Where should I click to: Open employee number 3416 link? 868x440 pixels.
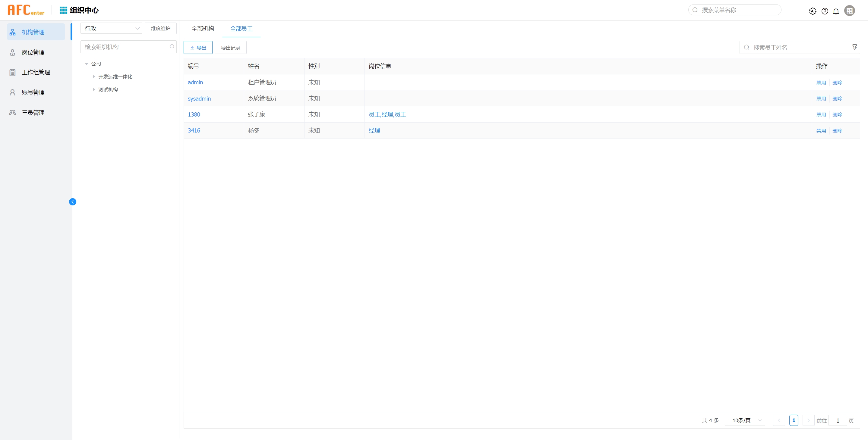[x=194, y=131]
